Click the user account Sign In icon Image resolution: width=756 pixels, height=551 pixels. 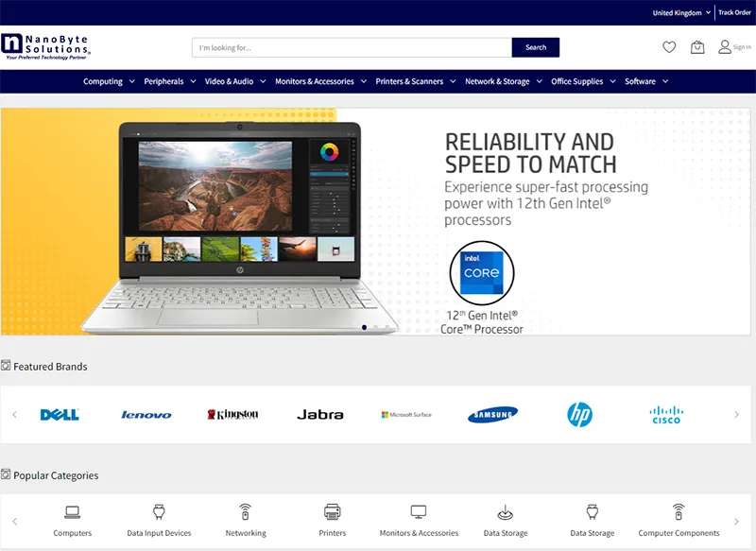724,46
